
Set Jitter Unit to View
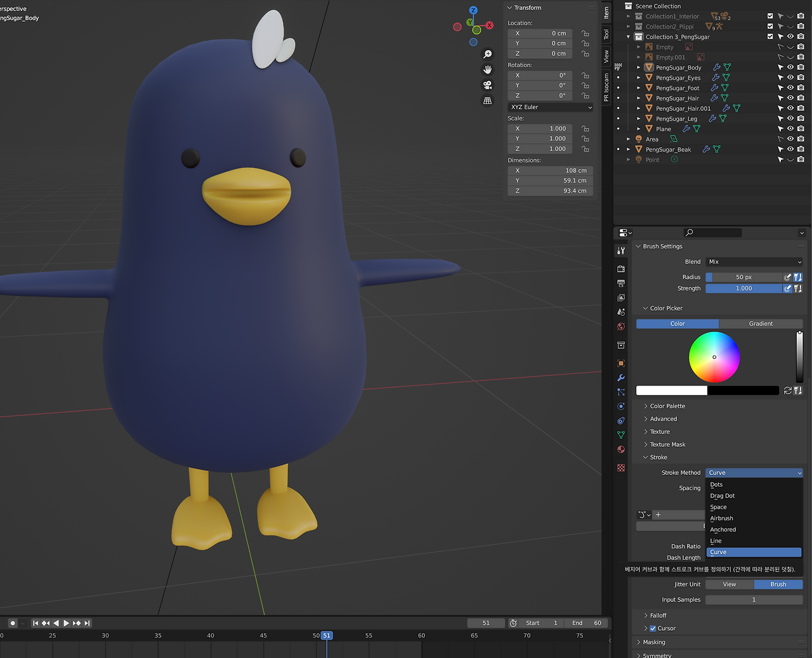tap(730, 584)
